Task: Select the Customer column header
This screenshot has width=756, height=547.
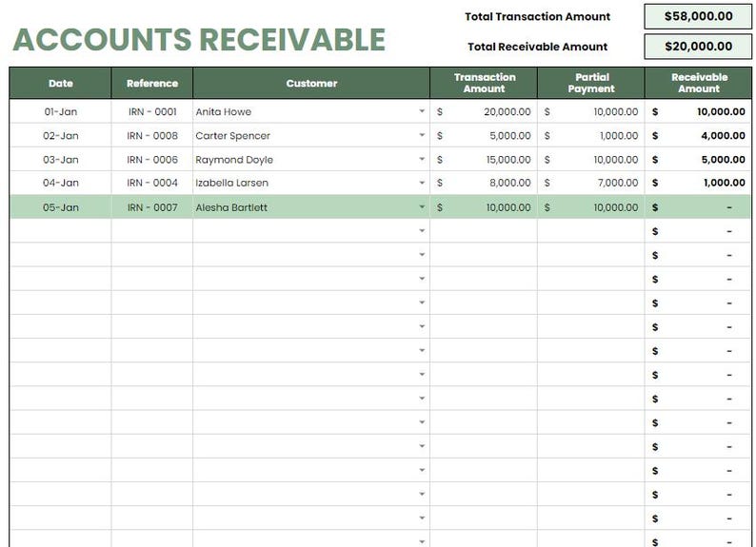Action: click(311, 84)
